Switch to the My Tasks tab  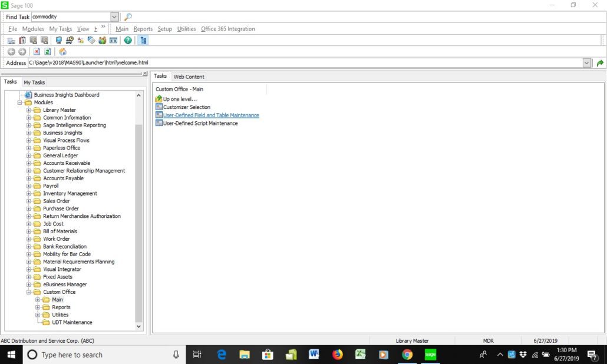[x=34, y=82]
